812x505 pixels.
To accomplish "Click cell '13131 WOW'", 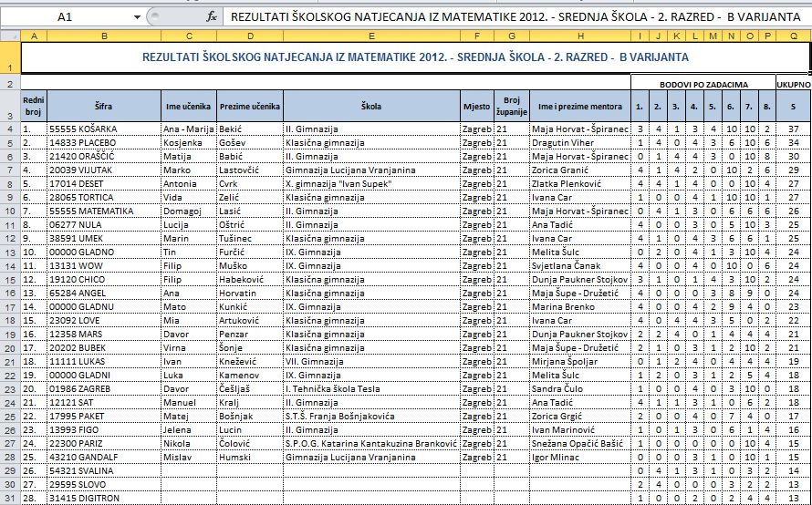I will tap(104, 266).
